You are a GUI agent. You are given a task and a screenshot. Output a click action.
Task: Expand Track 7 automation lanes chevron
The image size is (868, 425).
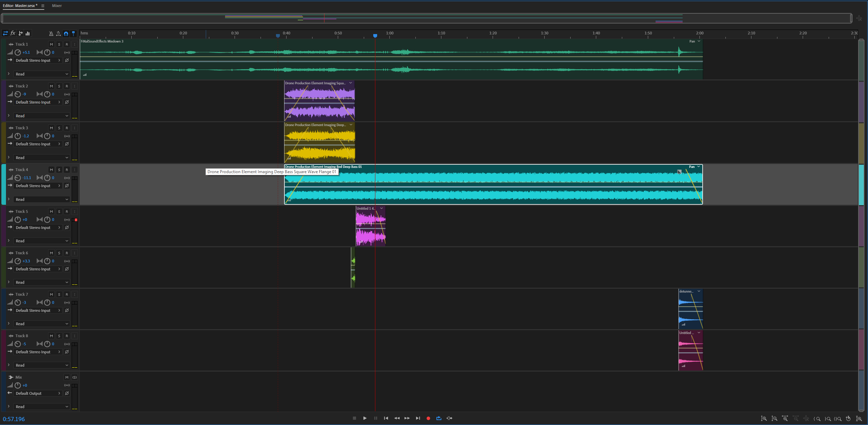pos(9,323)
